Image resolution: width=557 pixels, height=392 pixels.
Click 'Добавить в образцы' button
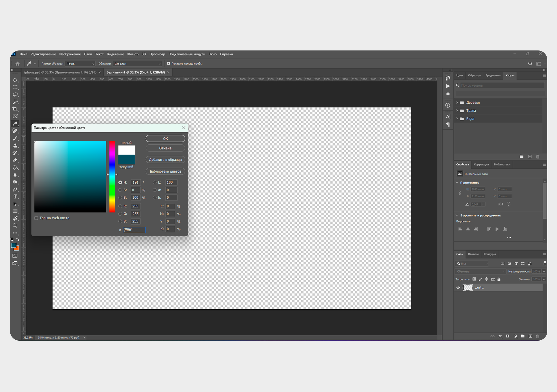pos(165,160)
